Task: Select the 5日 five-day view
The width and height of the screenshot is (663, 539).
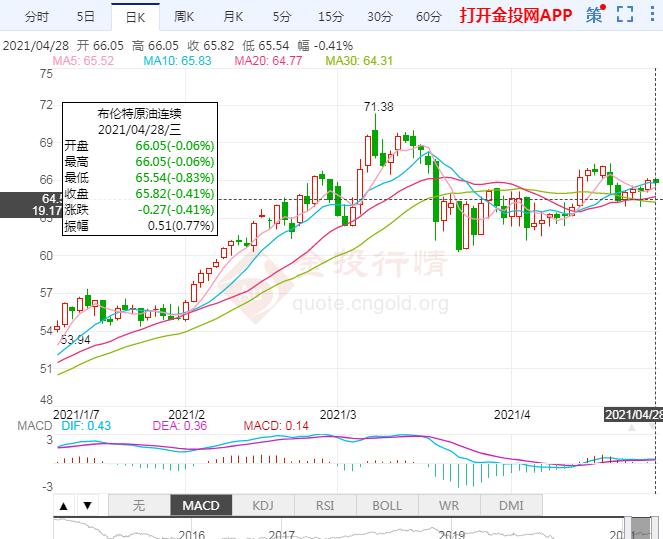Action: 86,16
